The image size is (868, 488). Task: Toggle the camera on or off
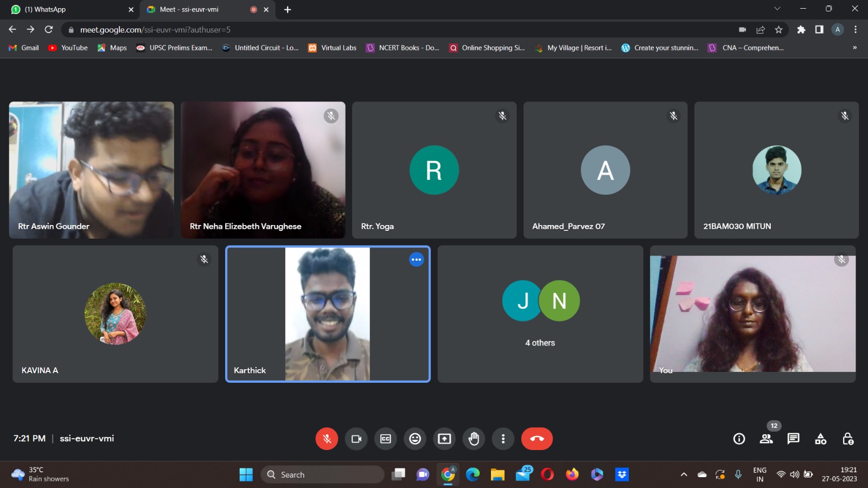[356, 439]
